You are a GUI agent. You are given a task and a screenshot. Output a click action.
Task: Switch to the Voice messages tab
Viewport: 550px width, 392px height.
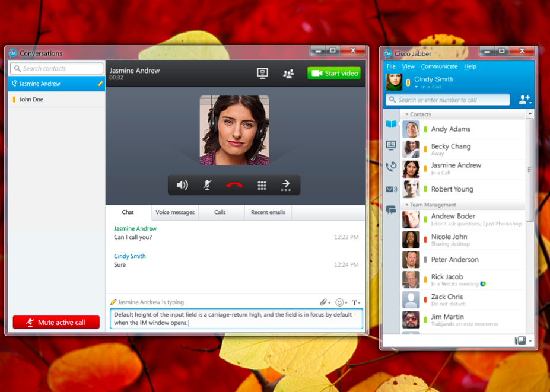(x=174, y=212)
